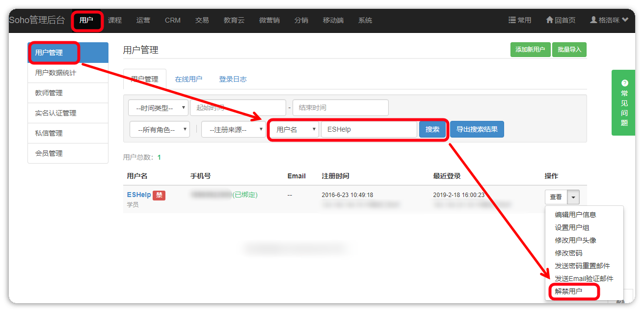Click the blue 搜索 button
The image size is (644, 312).
tap(432, 130)
